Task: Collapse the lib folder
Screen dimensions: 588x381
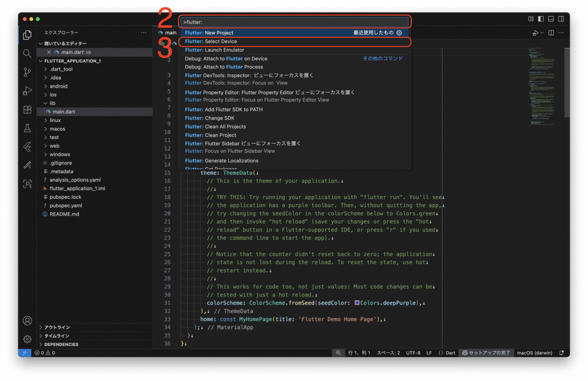Action: point(52,103)
